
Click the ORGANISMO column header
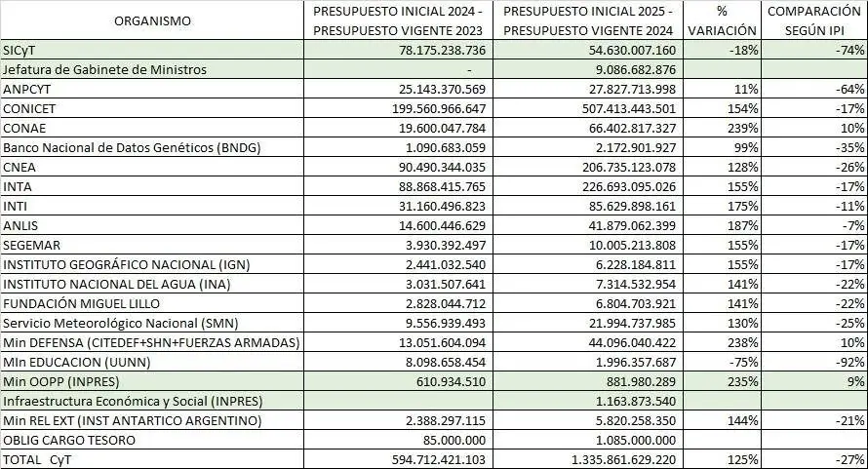coord(152,20)
